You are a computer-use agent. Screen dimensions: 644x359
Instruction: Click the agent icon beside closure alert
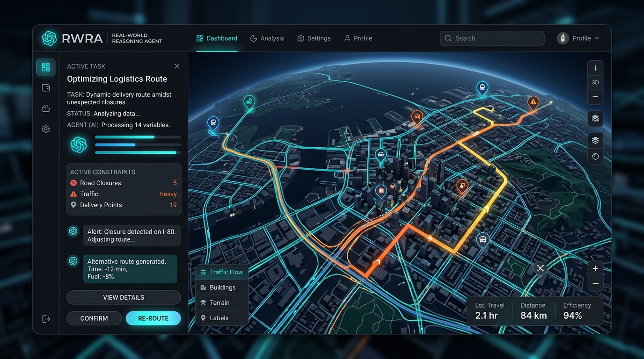tap(73, 231)
